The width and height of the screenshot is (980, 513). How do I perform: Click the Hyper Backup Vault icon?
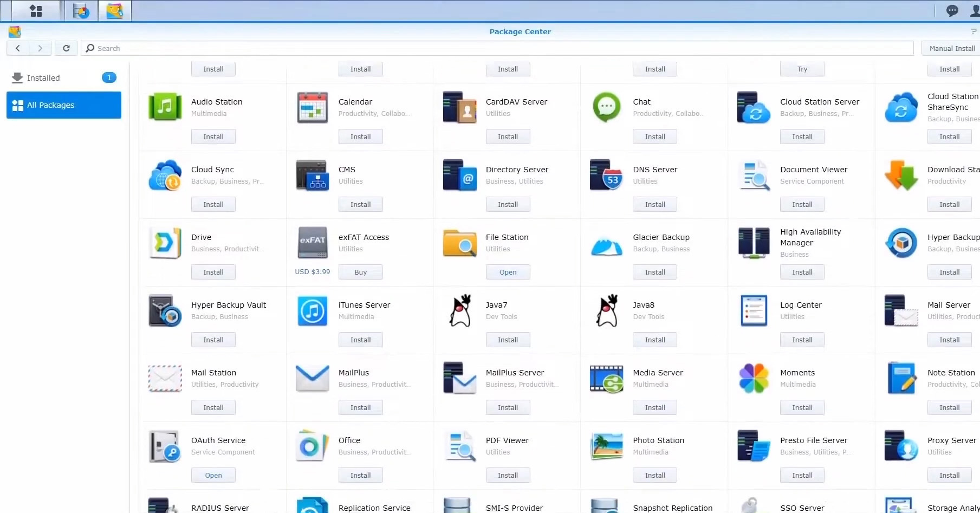(165, 310)
